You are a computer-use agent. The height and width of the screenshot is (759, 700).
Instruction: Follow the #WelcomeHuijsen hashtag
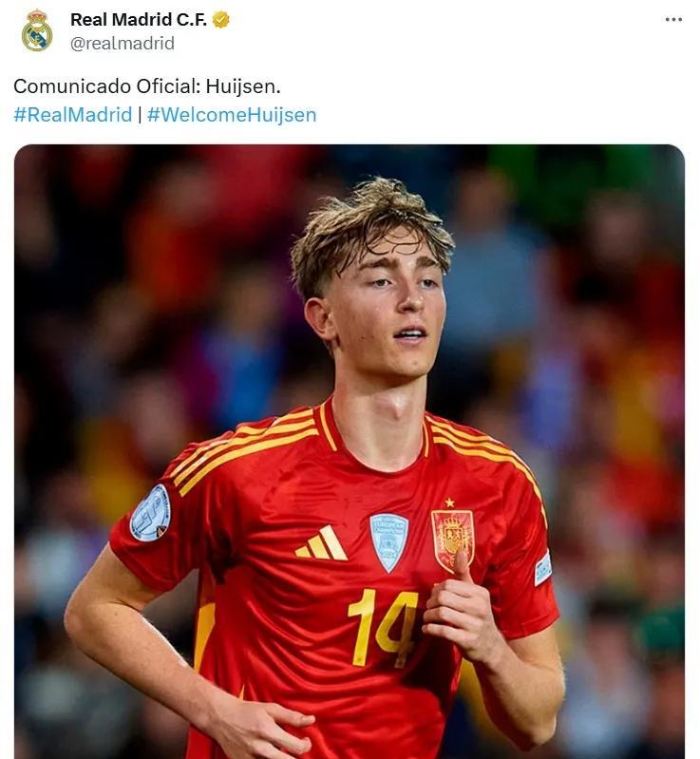point(232,115)
